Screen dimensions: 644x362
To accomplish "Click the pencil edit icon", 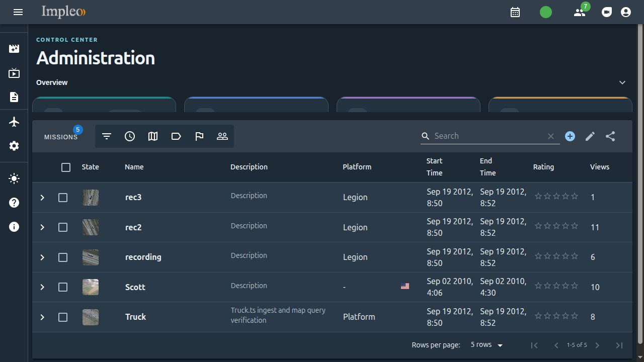I will [590, 136].
